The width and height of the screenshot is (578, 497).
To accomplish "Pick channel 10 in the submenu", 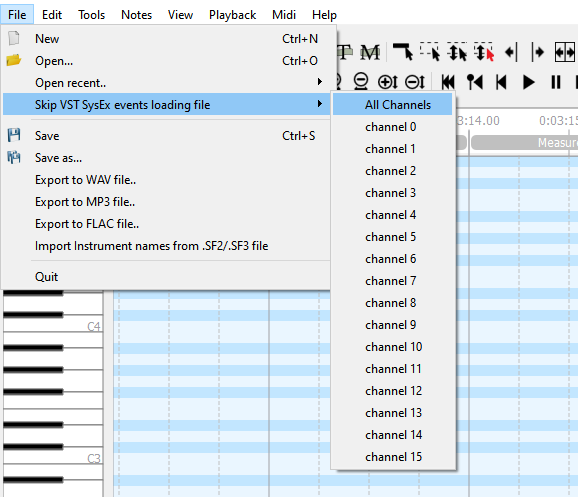I will pos(393,347).
